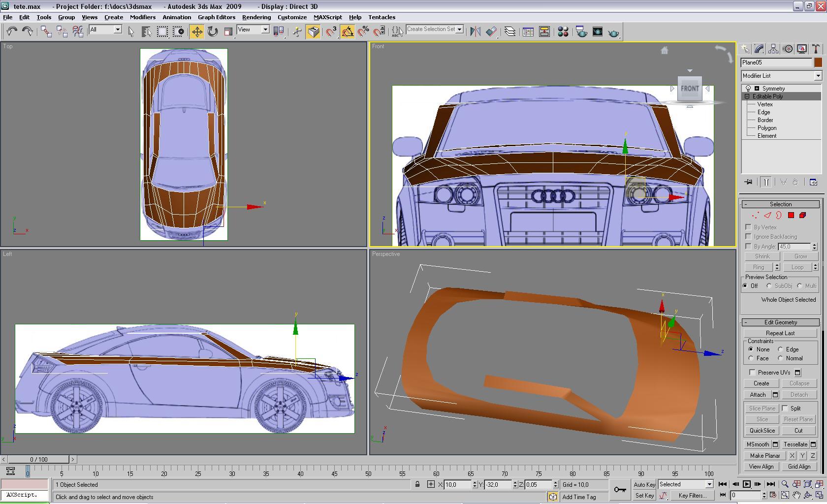This screenshot has width=827, height=504.
Task: Enable the Ignore Backfacing checkbox
Action: click(x=749, y=237)
